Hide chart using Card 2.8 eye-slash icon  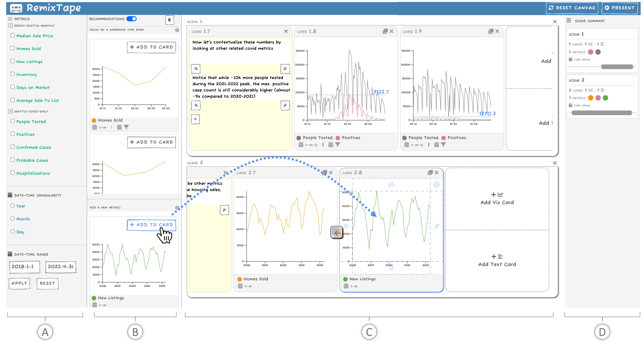tap(391, 185)
